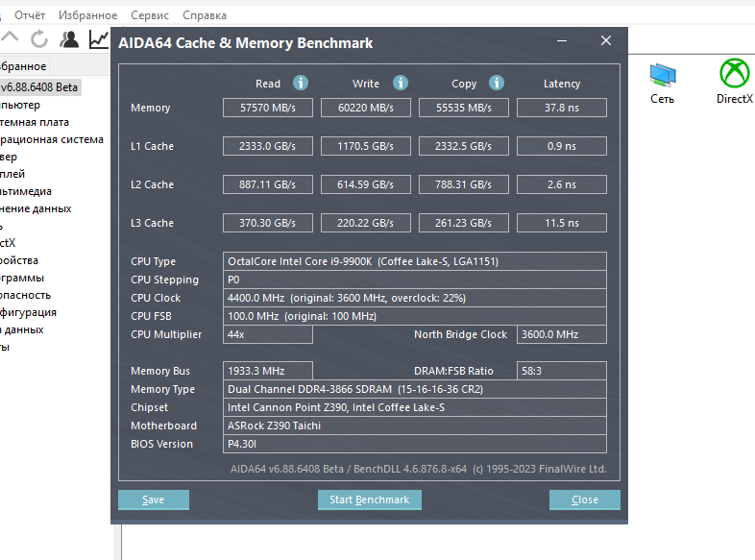Click the DRAM:FSB Ratio 58:3 field
The width and height of the screenshot is (755, 560).
click(x=562, y=371)
